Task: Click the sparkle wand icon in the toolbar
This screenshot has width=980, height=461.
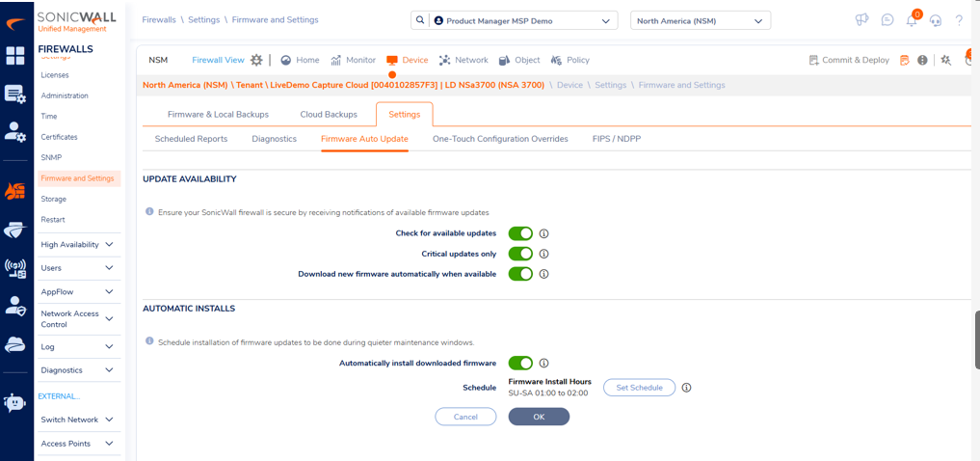Action: (946, 60)
